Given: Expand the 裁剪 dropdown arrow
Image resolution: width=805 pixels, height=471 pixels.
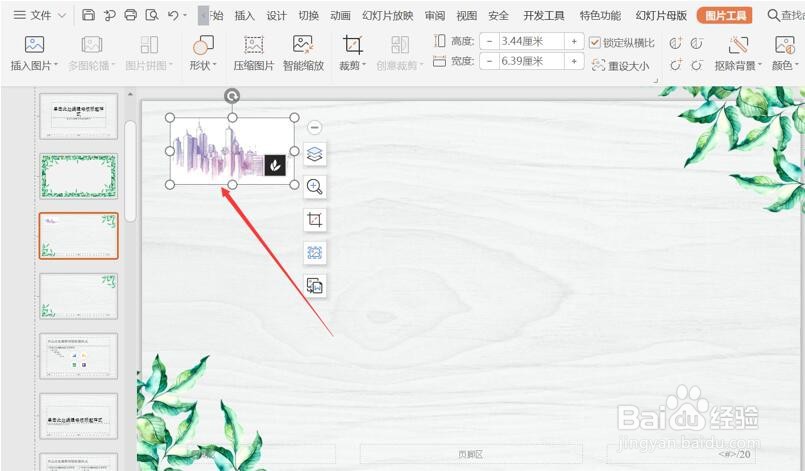Looking at the screenshot, I should (364, 66).
